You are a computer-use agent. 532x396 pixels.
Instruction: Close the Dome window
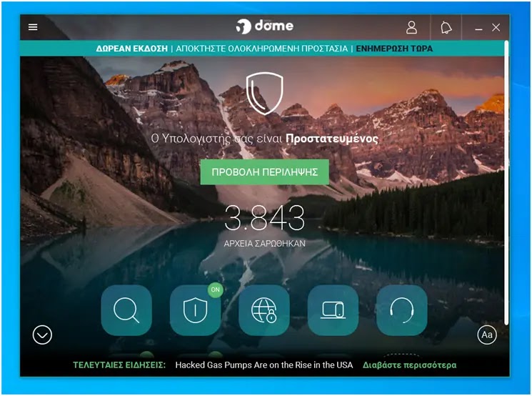tap(496, 27)
